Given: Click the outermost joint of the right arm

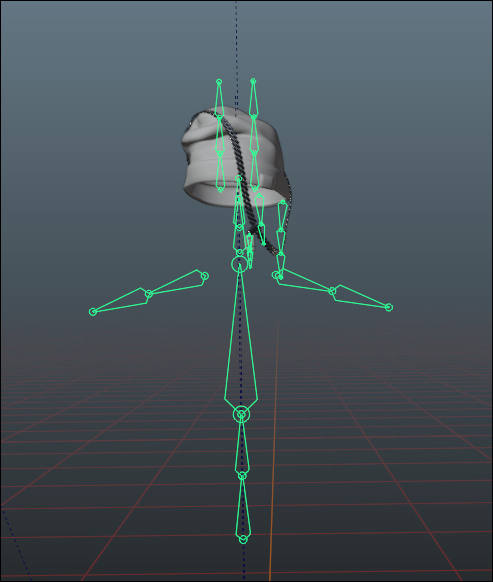Looking at the screenshot, I should [x=389, y=307].
